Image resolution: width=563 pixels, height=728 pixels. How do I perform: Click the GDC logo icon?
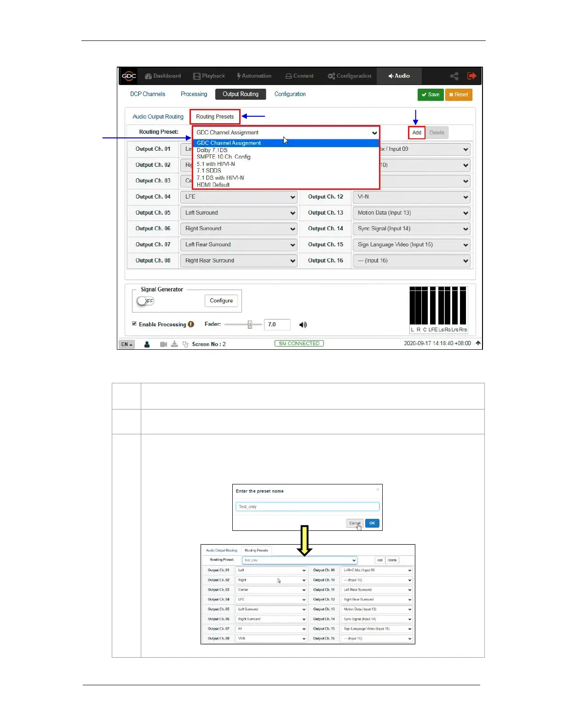pyautogui.click(x=129, y=76)
